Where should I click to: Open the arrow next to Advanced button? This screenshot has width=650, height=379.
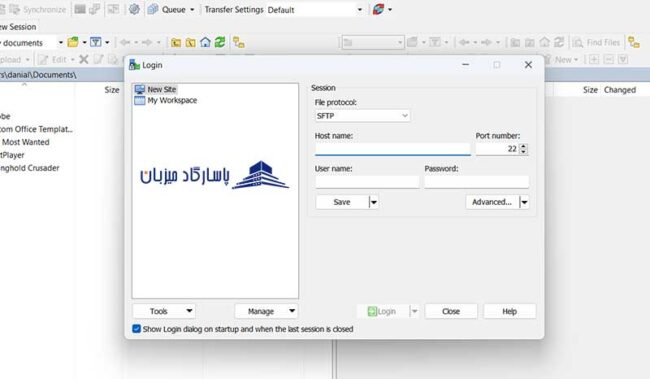click(524, 202)
